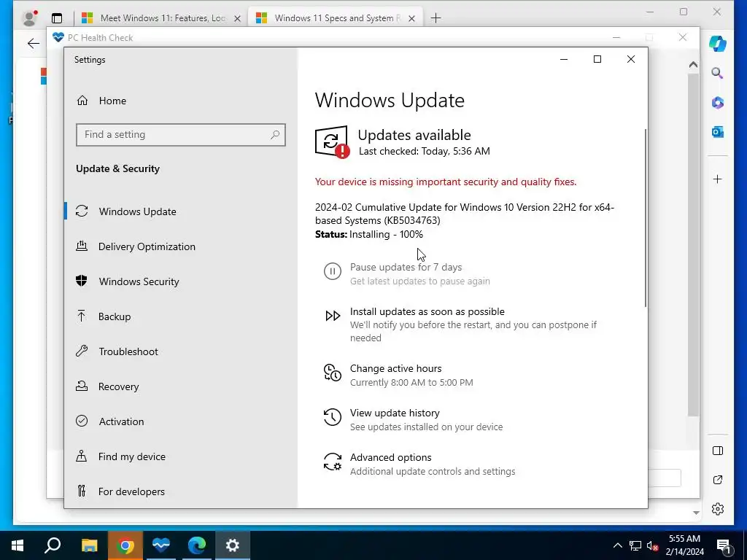The image size is (747, 560).
Task: Open the Windows Start menu
Action: pyautogui.click(x=18, y=545)
